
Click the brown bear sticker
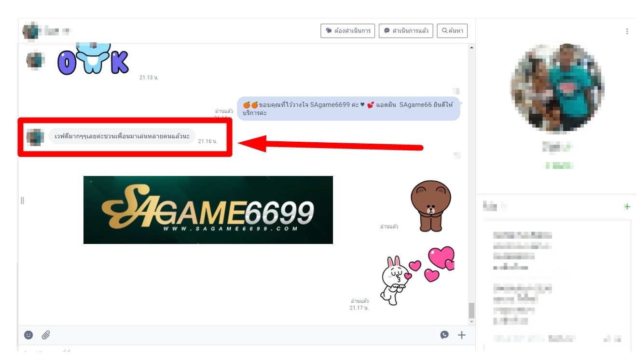click(x=430, y=205)
